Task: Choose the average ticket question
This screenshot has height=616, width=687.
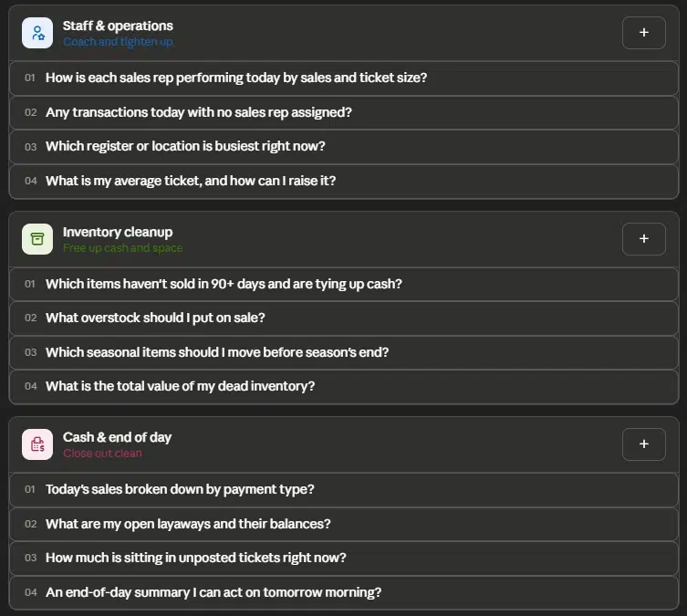Action: click(344, 181)
